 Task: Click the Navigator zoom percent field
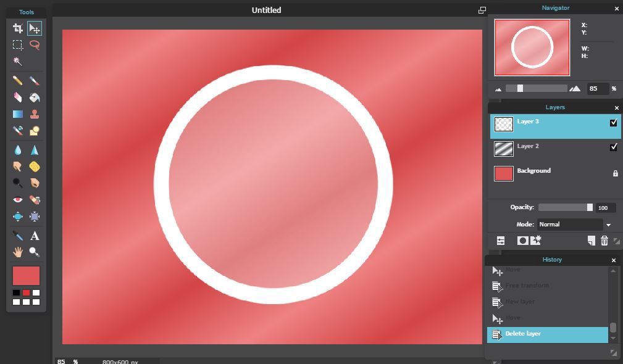click(x=598, y=88)
